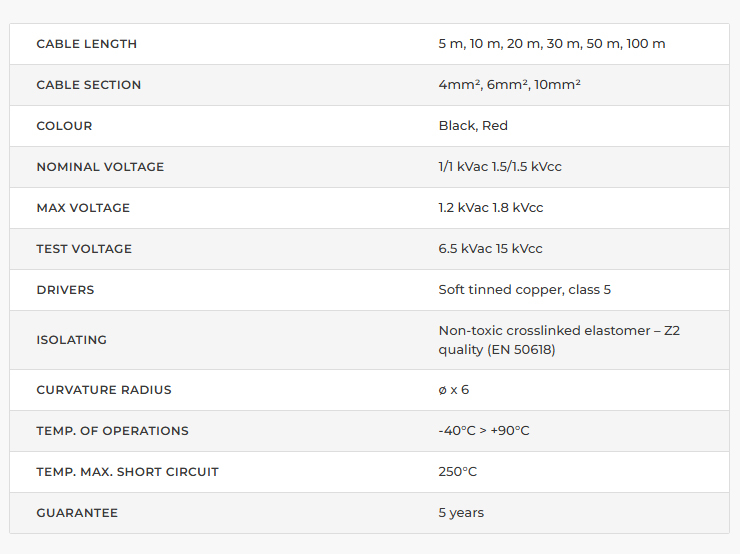Select the 1/1 kVac 1.5/1.5 kVcc value
This screenshot has height=554, width=740.
(x=500, y=167)
